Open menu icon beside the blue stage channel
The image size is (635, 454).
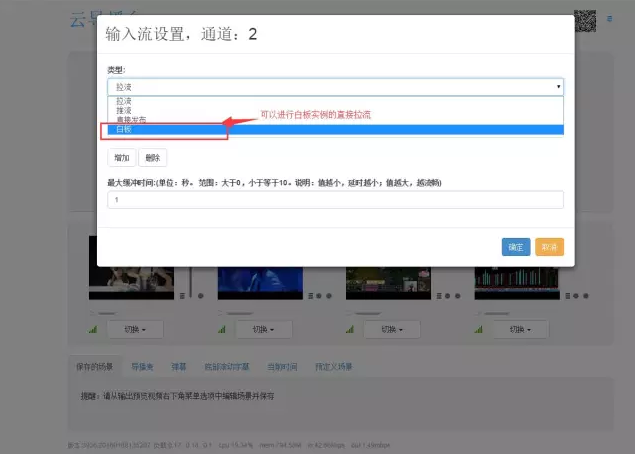311,296
